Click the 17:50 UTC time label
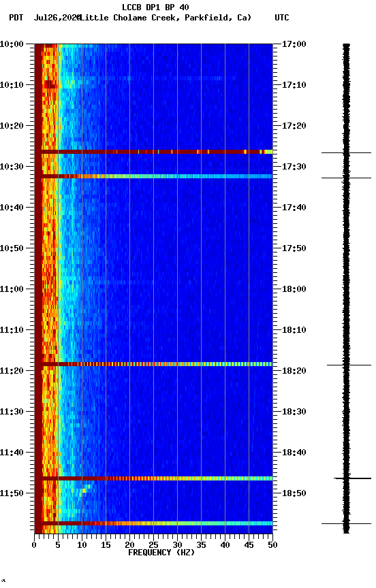376x588 pixels. [x=294, y=248]
